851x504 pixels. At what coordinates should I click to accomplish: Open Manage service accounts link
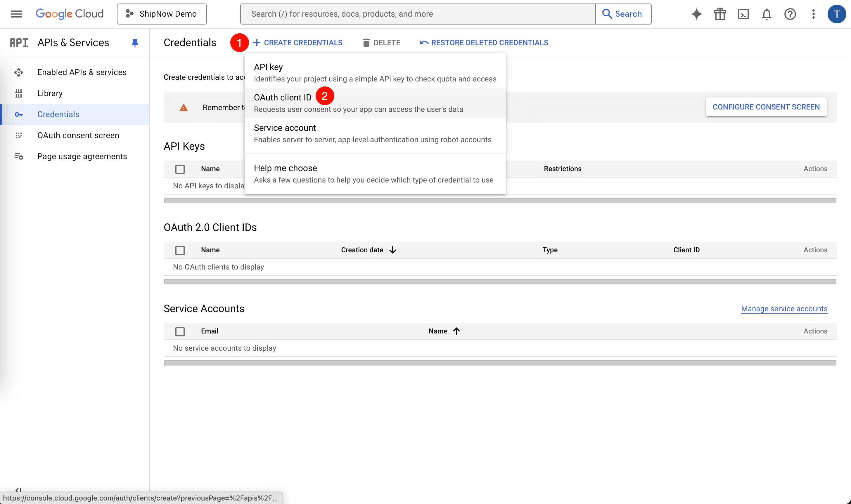[x=784, y=309]
